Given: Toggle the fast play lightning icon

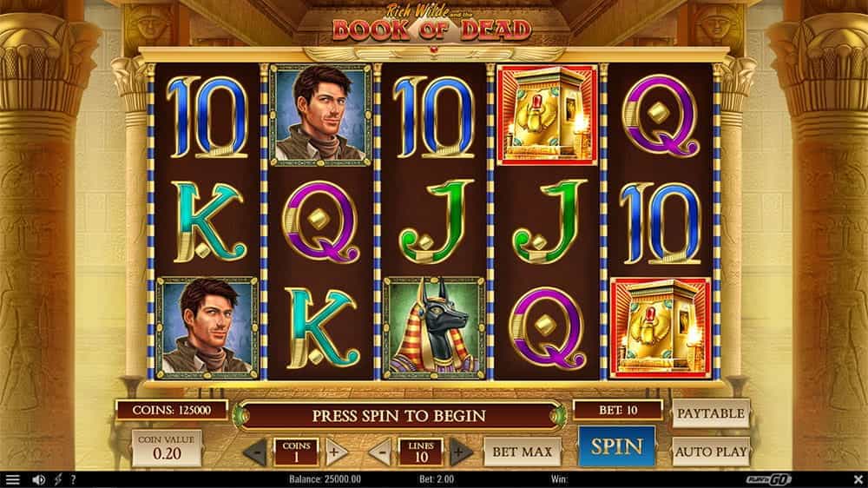Looking at the screenshot, I should pyautogui.click(x=57, y=479).
